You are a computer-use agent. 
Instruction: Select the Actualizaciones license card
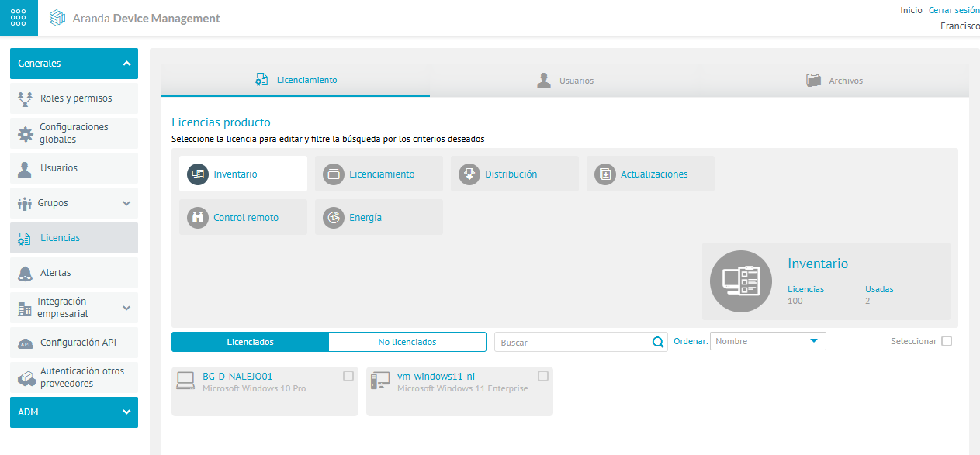tap(650, 174)
